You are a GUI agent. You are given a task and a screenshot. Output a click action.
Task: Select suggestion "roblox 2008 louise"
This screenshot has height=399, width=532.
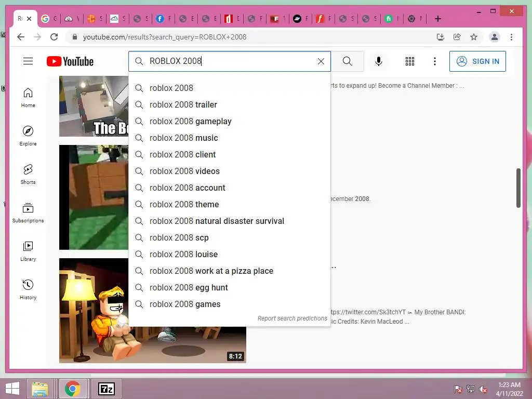(230, 254)
